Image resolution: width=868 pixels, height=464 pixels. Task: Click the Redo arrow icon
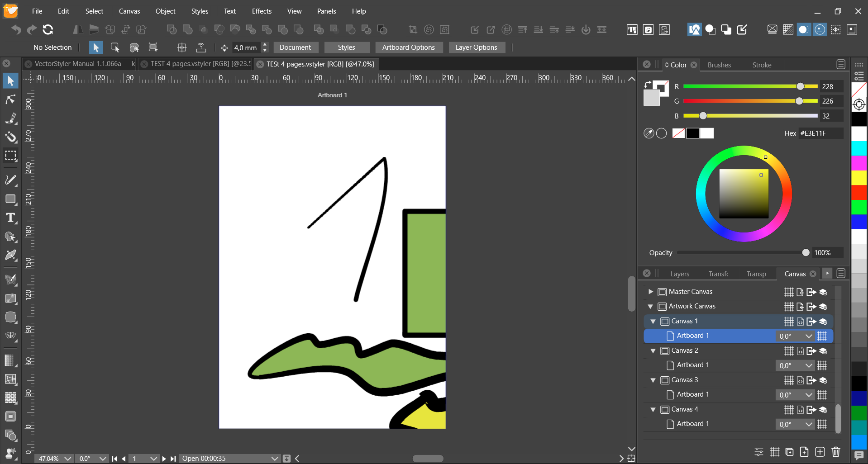(32, 30)
